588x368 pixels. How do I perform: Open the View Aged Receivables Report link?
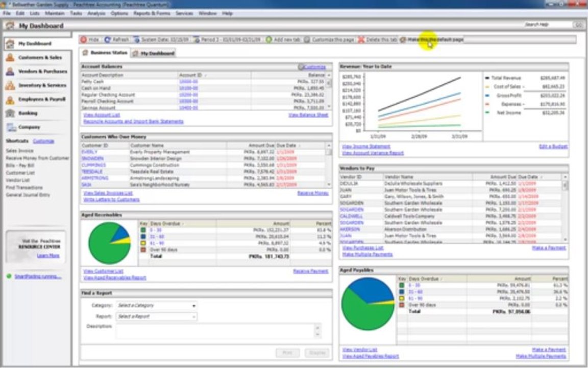[115, 278]
